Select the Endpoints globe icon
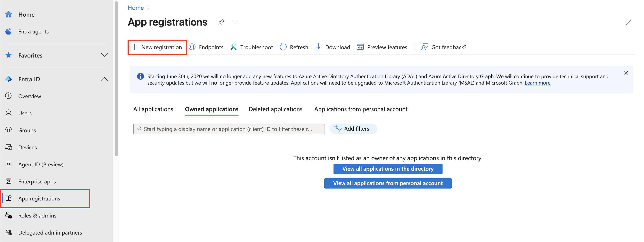 (x=192, y=47)
